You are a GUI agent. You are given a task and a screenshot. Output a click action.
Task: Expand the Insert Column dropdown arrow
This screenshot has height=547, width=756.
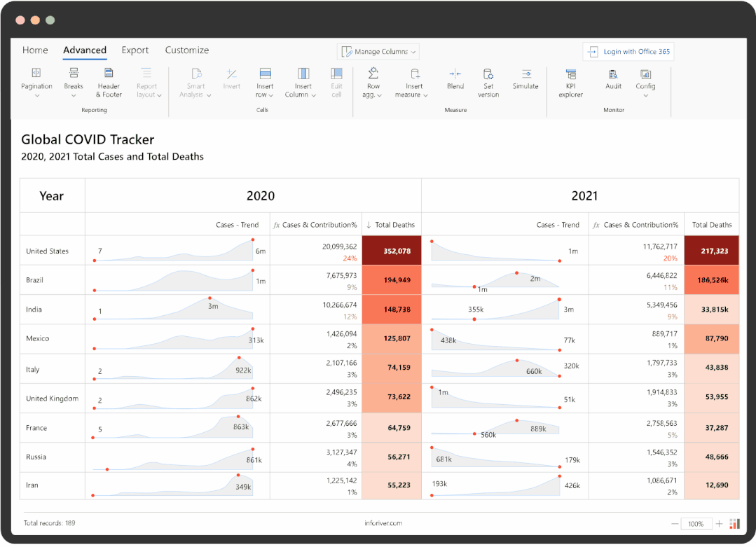click(313, 95)
